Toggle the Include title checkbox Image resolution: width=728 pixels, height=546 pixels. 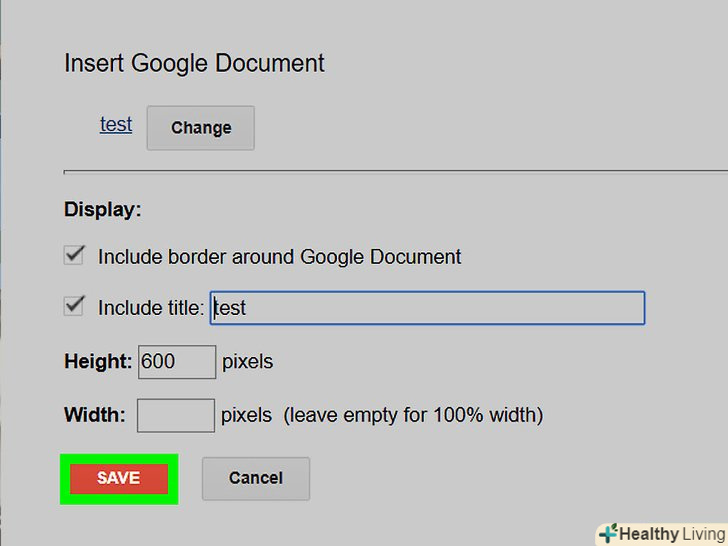point(74,306)
